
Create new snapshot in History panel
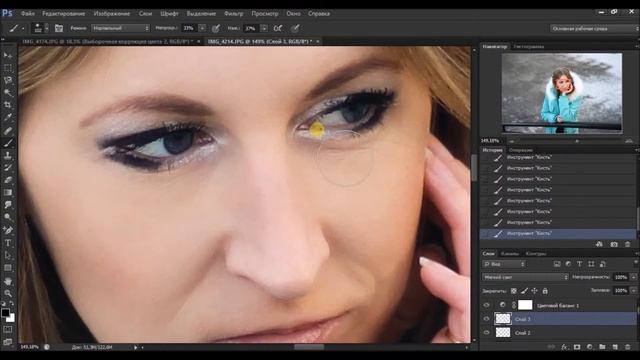click(614, 244)
